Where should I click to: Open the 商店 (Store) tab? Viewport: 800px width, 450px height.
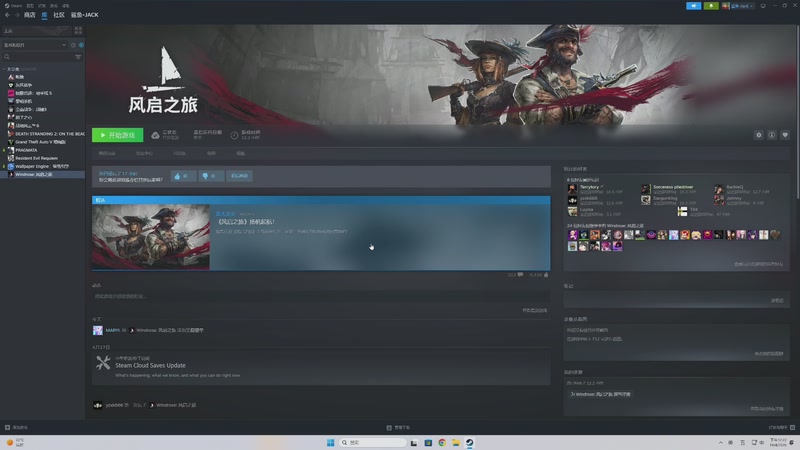click(30, 15)
